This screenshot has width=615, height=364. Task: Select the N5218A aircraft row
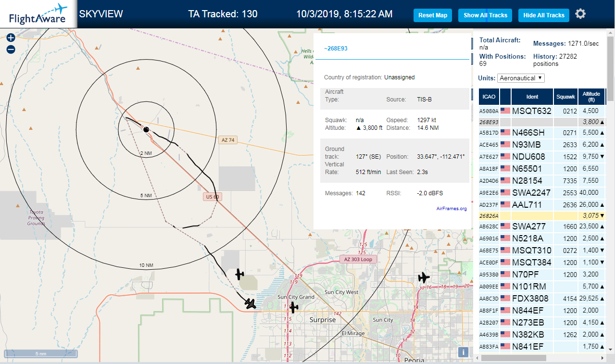point(542,238)
